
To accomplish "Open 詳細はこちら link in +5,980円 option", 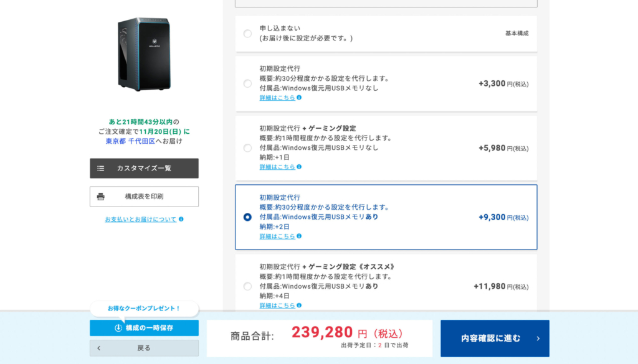I will pos(277,167).
